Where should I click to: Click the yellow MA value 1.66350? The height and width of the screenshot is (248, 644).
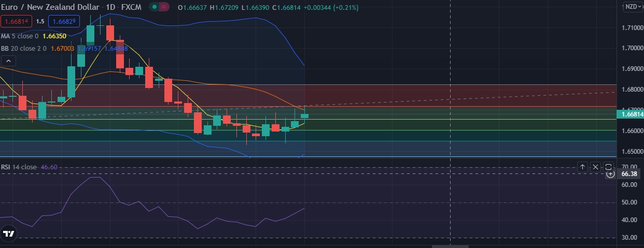pos(54,36)
